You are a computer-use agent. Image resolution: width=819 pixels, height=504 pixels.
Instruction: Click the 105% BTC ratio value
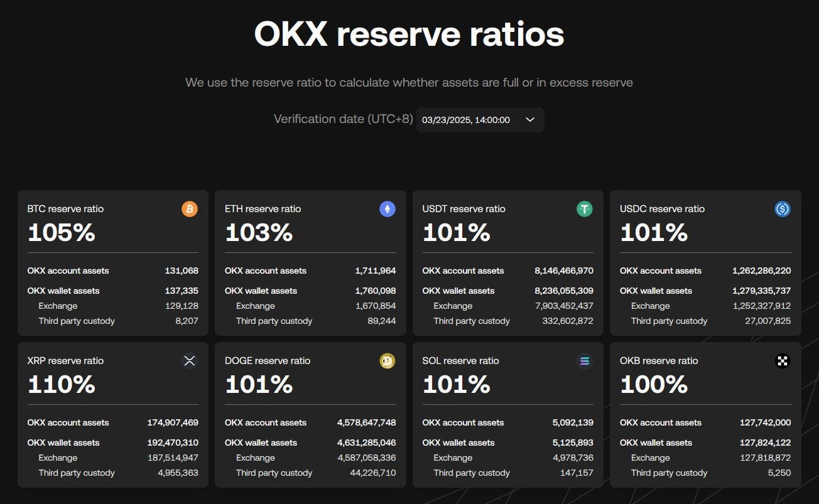61,232
